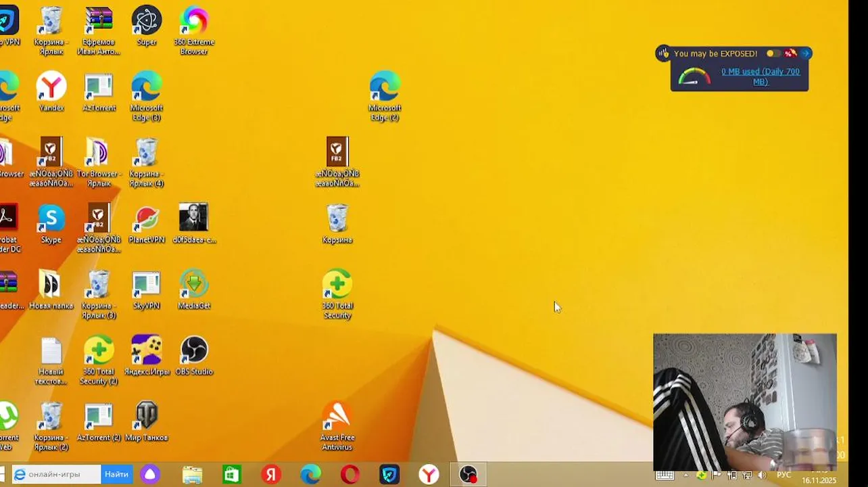868x487 pixels.
Task: Open 360 Total Security (2) shortcut
Action: pyautogui.click(x=99, y=361)
